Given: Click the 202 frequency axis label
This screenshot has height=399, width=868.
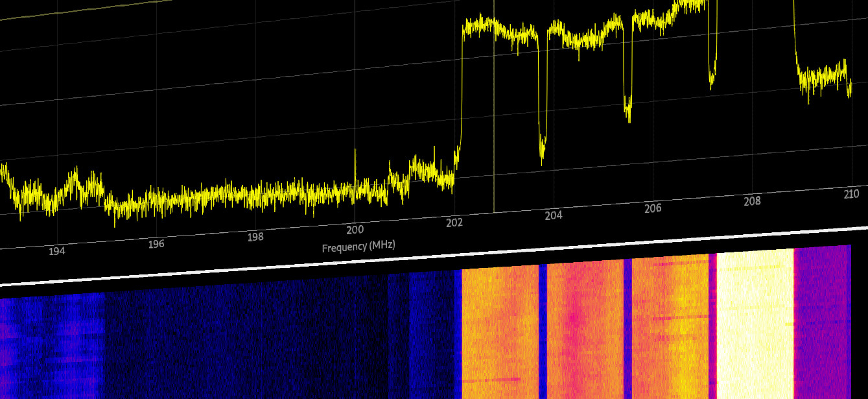Looking at the screenshot, I should click(x=454, y=223).
